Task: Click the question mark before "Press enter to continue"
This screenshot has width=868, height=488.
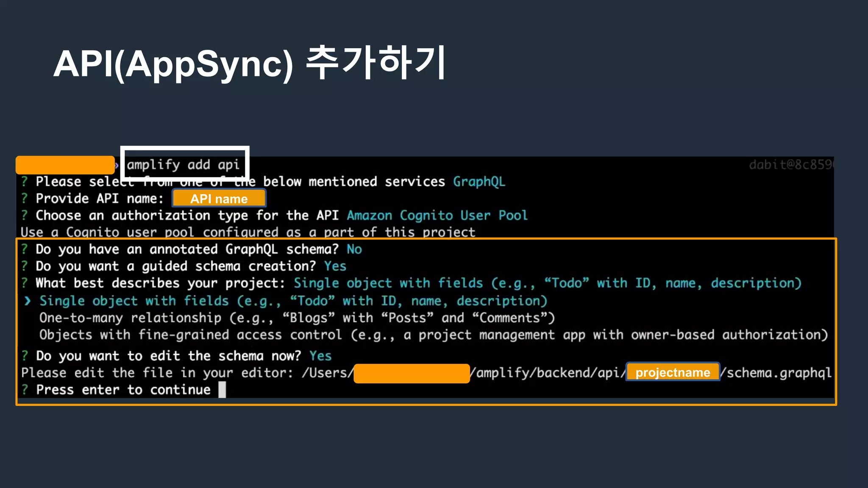Action: [25, 390]
